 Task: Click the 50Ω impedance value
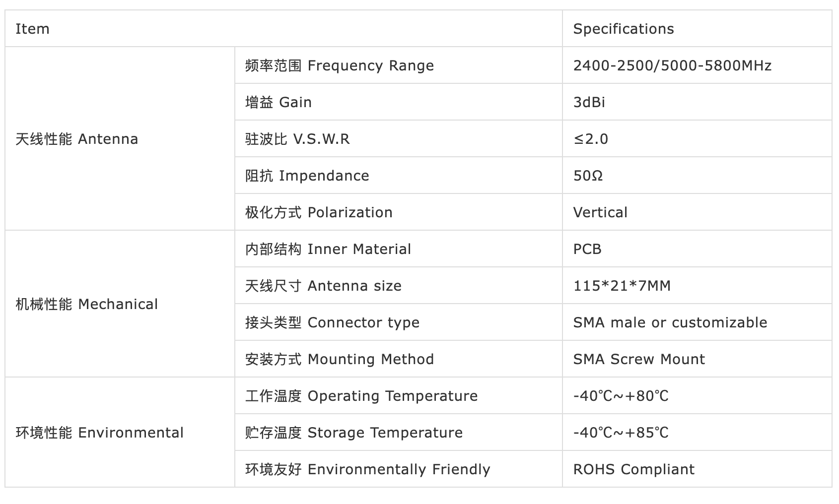click(x=588, y=176)
